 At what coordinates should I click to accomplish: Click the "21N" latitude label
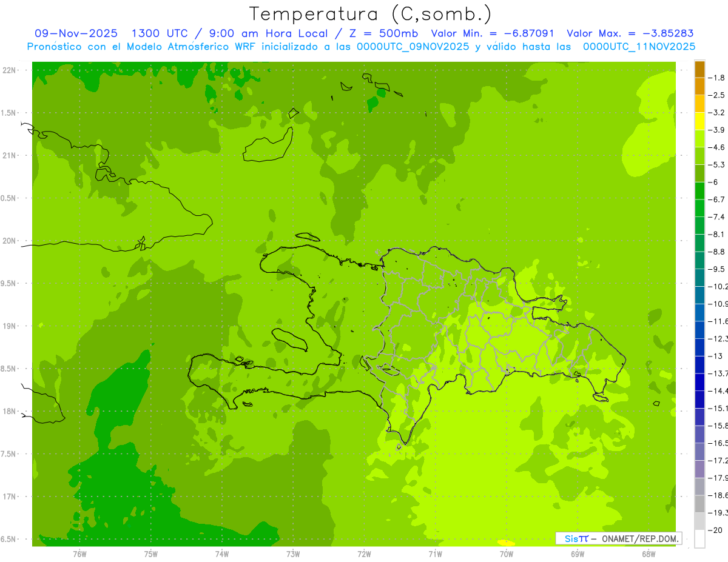coord(9,155)
